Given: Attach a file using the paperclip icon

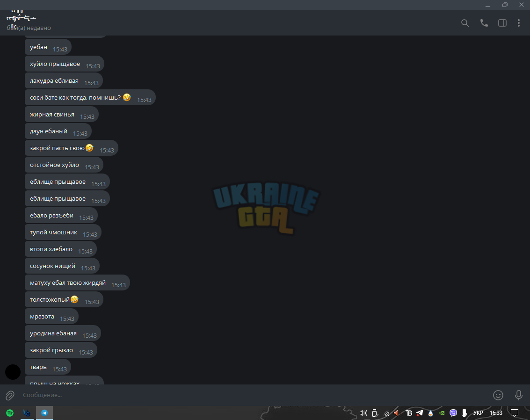Looking at the screenshot, I should tap(10, 395).
